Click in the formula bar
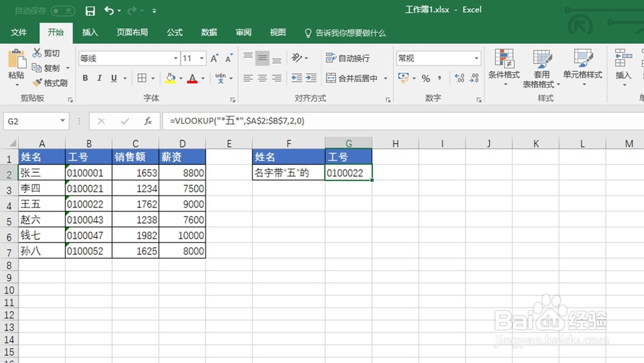This screenshot has height=363, width=644. tap(403, 121)
